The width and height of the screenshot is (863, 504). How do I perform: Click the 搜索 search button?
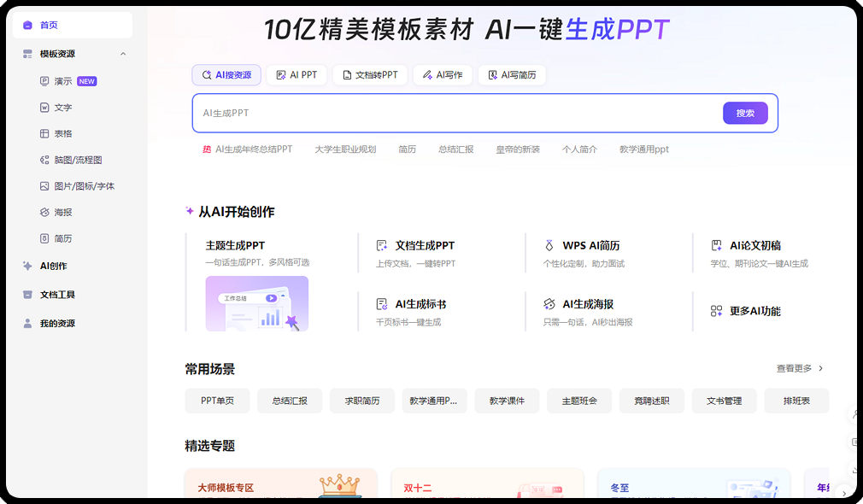coord(744,112)
